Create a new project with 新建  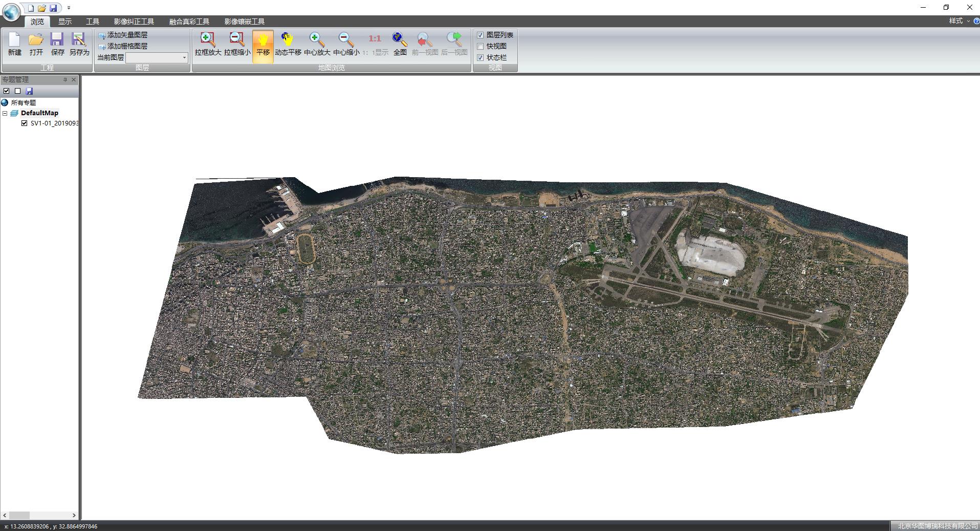click(14, 45)
